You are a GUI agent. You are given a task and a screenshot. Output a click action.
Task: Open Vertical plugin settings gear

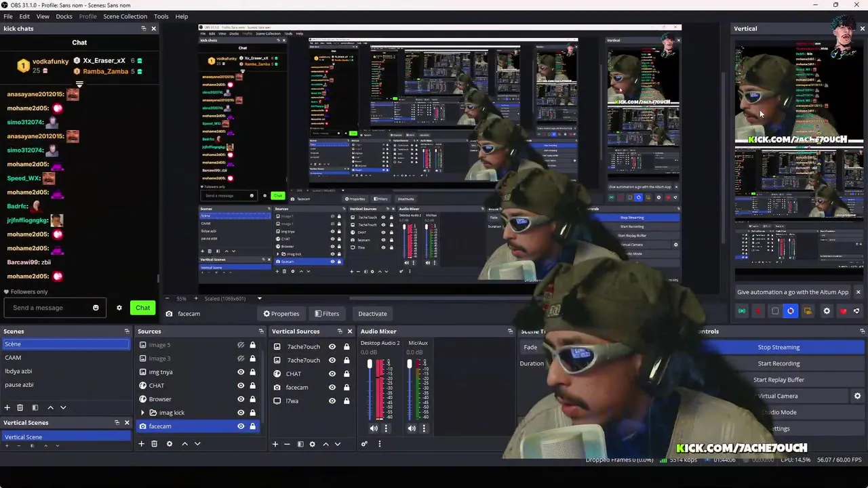click(827, 311)
